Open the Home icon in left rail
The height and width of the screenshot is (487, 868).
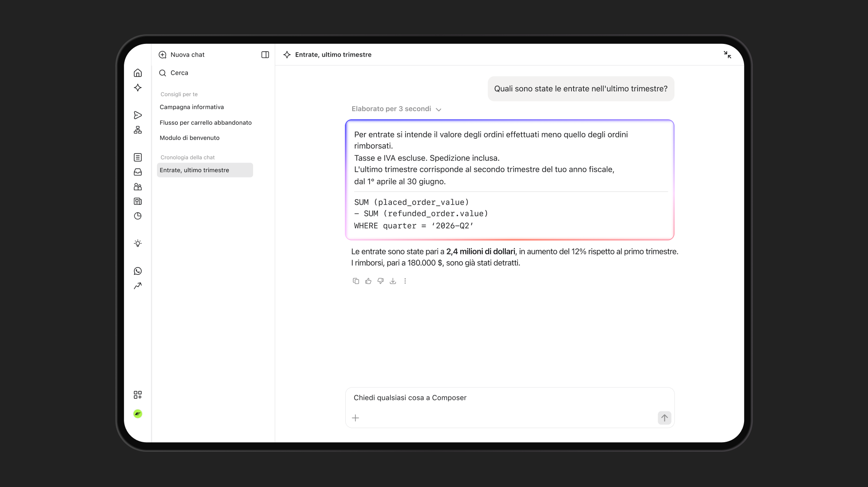[x=138, y=73]
